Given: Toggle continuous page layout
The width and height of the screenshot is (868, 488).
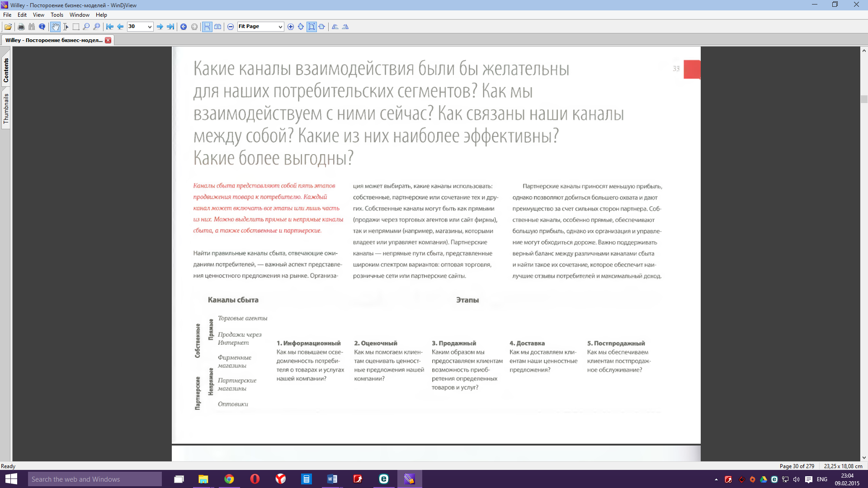Looking at the screenshot, I should tap(207, 27).
